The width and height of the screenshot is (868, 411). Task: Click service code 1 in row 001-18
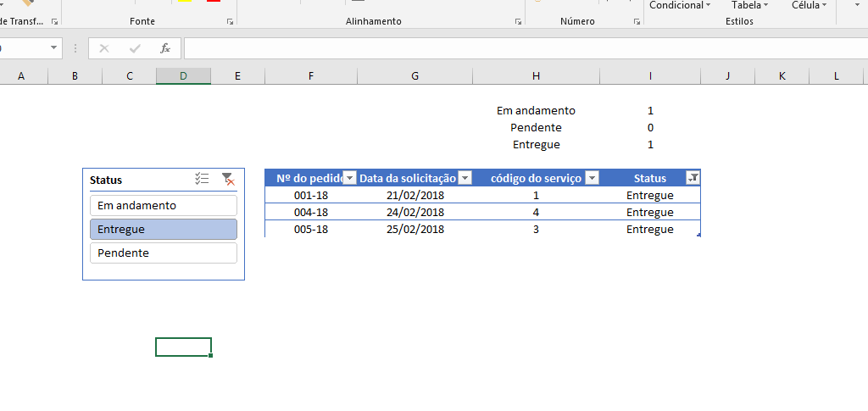536,195
